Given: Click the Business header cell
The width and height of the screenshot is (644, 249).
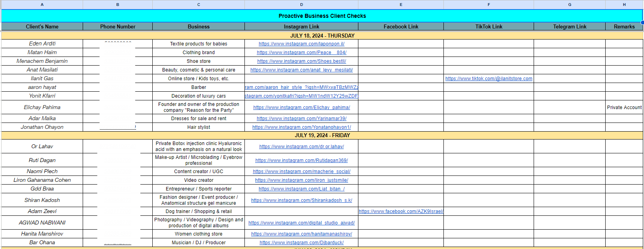Looking at the screenshot, I should [x=199, y=26].
